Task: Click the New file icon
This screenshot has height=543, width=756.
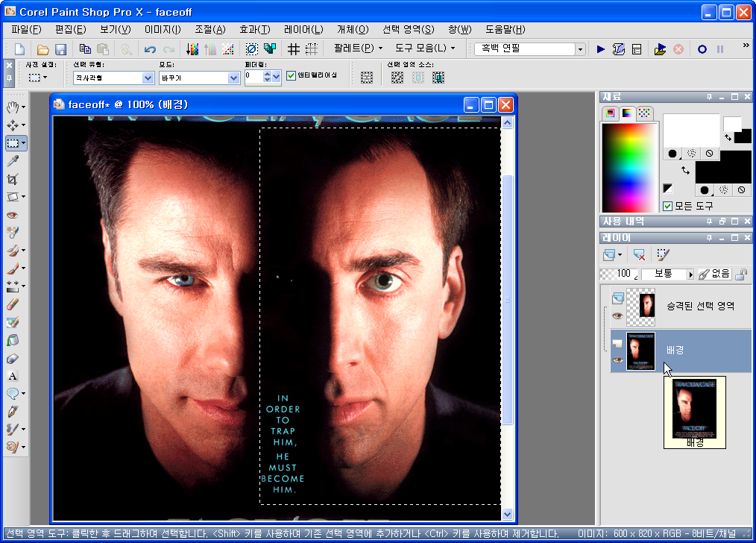Action: tap(20, 48)
